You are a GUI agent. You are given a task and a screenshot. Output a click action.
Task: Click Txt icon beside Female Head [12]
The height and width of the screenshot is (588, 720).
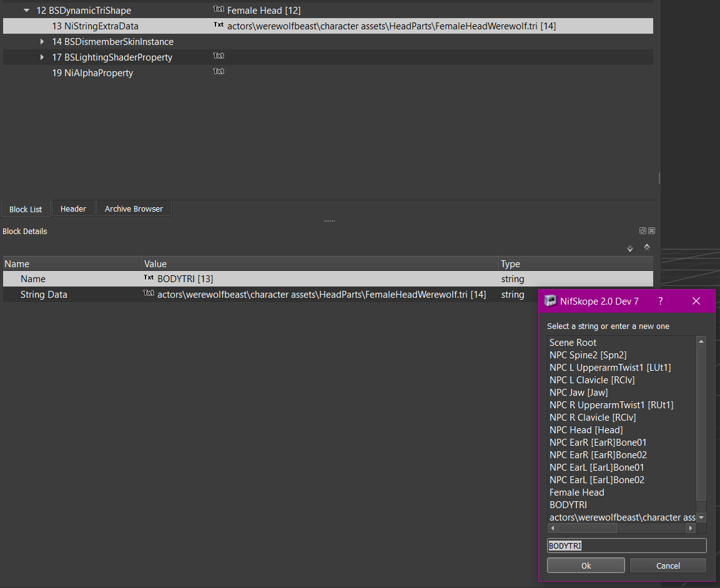click(x=219, y=9)
